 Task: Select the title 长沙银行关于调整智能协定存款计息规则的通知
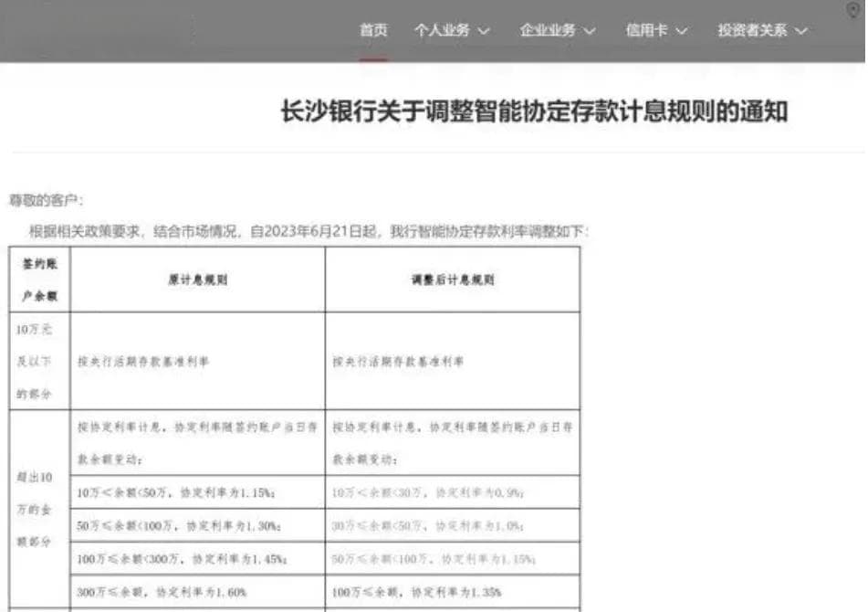pyautogui.click(x=534, y=111)
